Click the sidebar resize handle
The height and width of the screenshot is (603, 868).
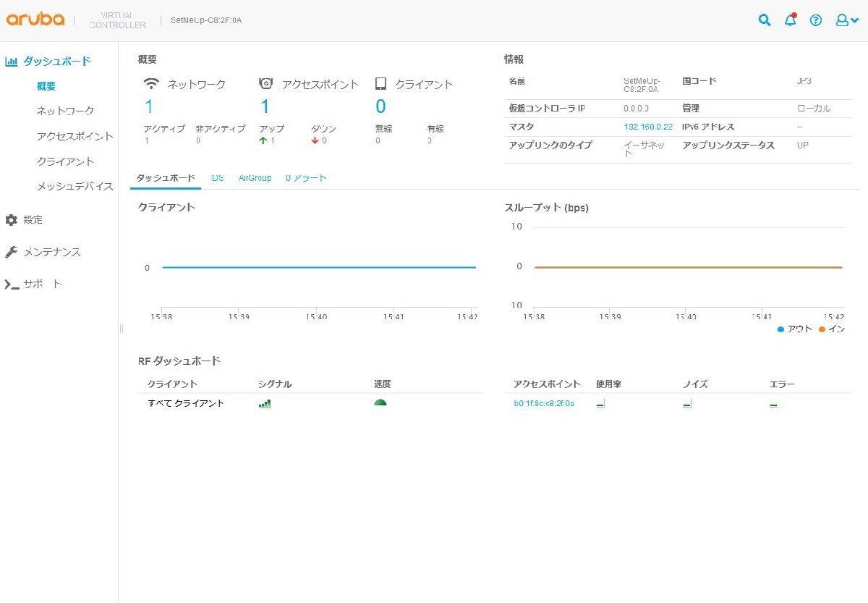coord(122,328)
